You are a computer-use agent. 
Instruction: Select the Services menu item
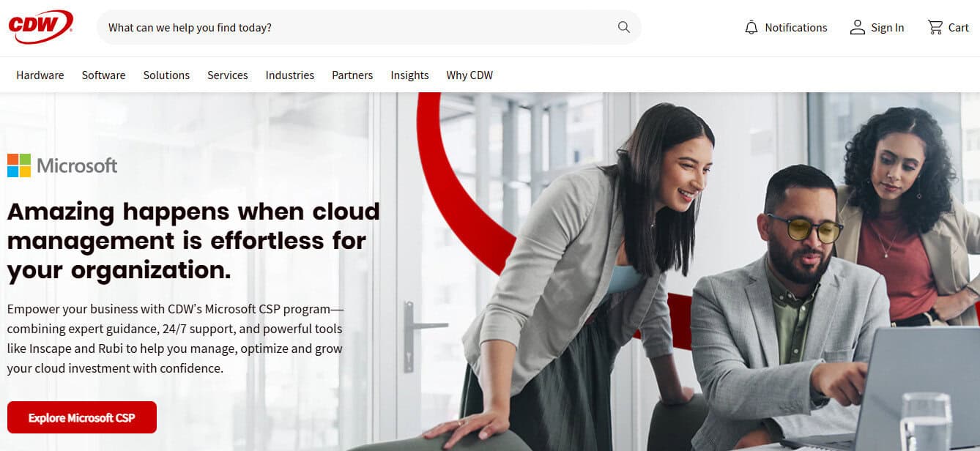click(x=227, y=75)
